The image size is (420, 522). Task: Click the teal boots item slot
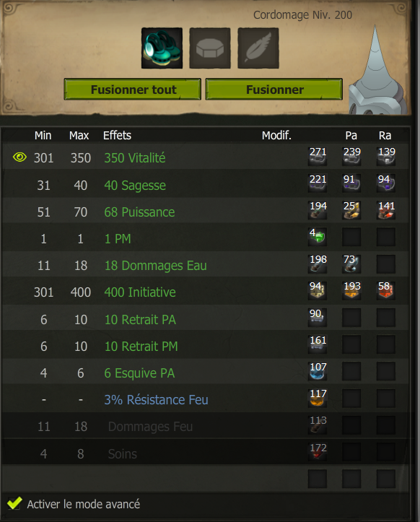point(162,48)
